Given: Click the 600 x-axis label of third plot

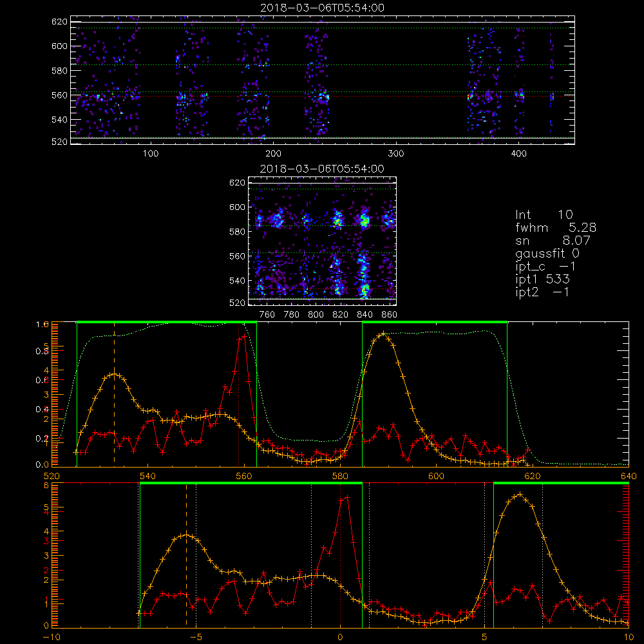Looking at the screenshot, I should click(x=436, y=476).
